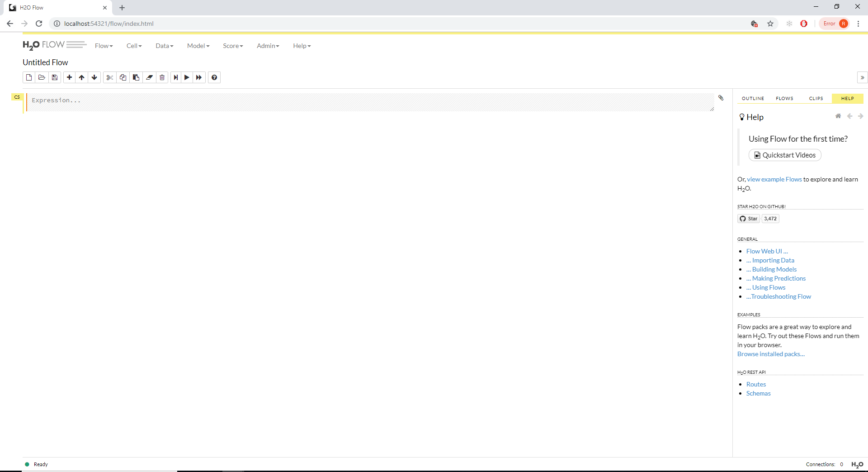View site information icon in address bar
The height and width of the screenshot is (472, 868).
click(x=57, y=24)
